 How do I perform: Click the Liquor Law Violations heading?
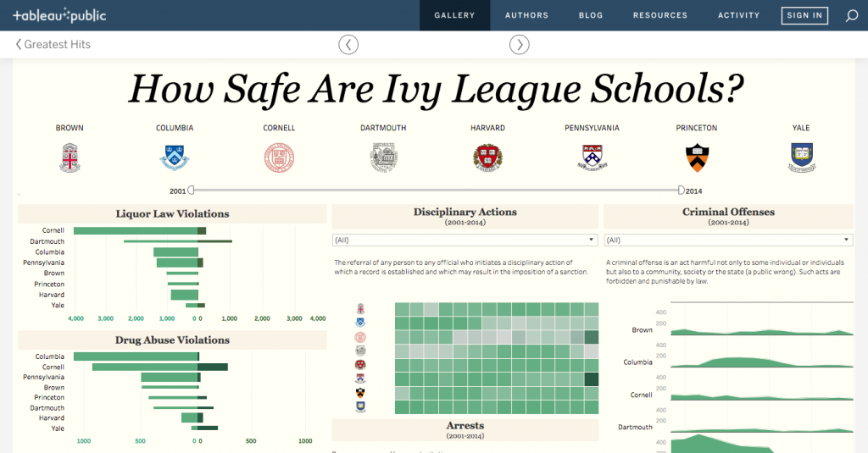coord(172,214)
